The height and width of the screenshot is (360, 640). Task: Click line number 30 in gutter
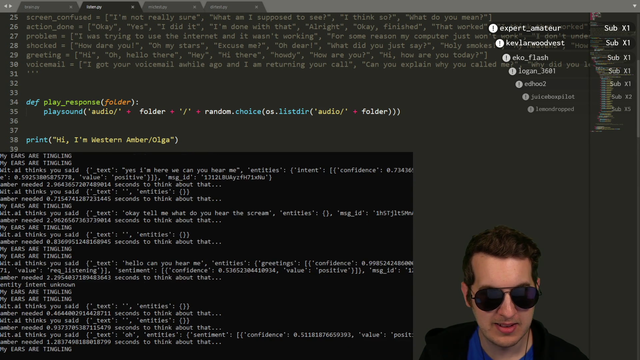coord(14,64)
